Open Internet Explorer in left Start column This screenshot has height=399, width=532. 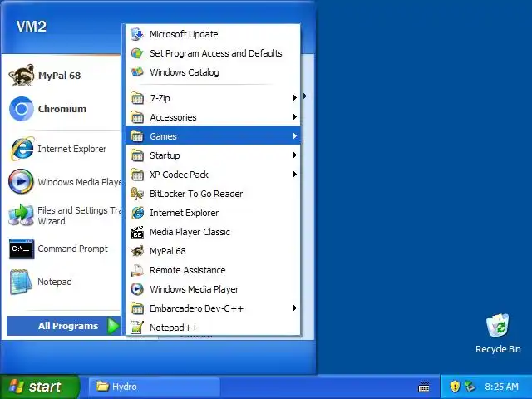point(61,149)
